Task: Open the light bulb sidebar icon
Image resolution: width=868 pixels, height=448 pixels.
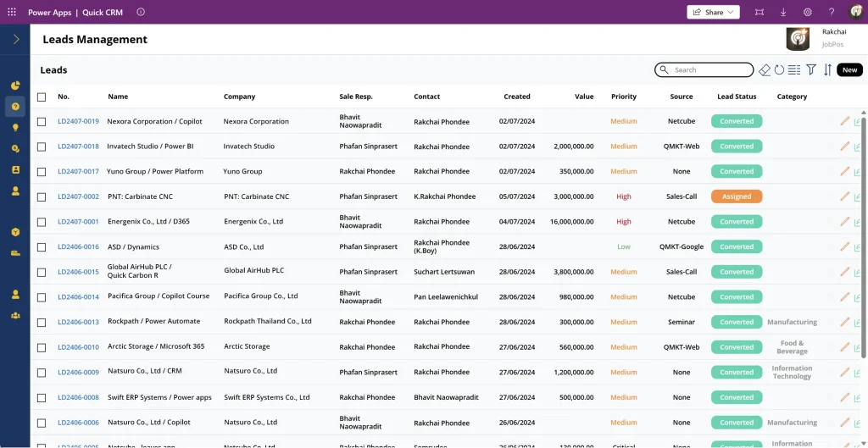Action: [x=15, y=127]
